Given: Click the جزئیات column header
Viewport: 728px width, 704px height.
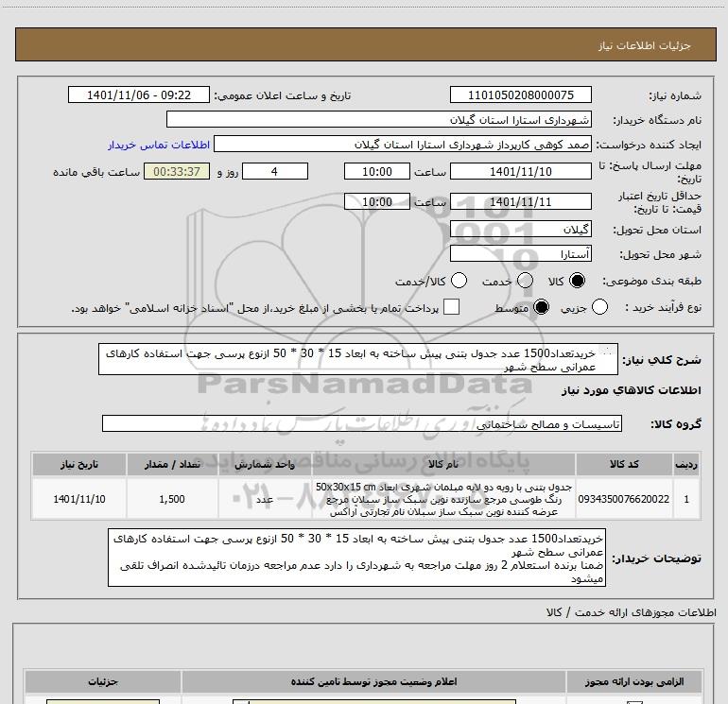Looking at the screenshot, I should tap(103, 681).
